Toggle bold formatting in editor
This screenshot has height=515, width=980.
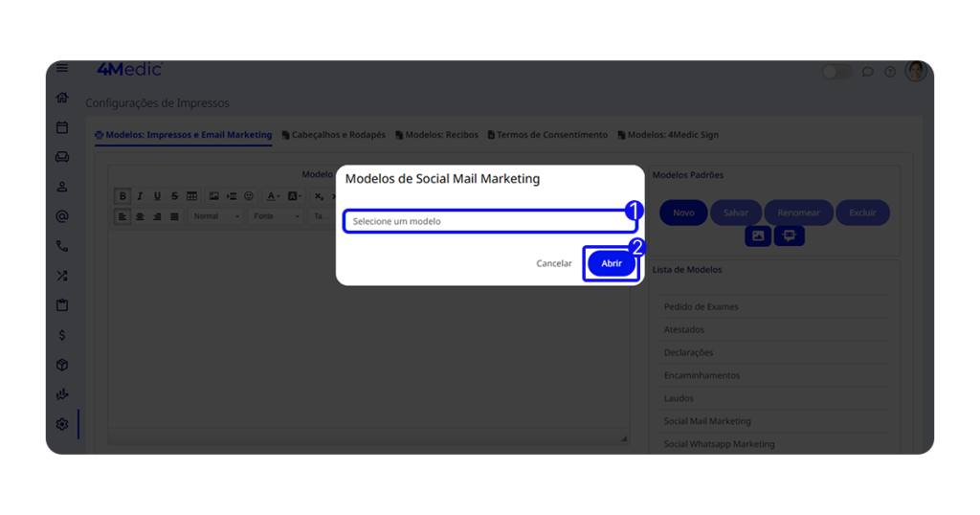[x=122, y=196]
